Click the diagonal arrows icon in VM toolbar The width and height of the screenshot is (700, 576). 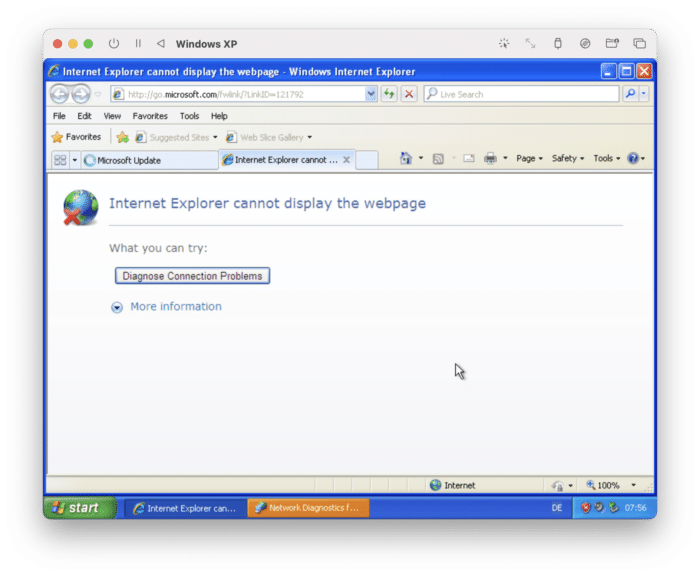(530, 43)
